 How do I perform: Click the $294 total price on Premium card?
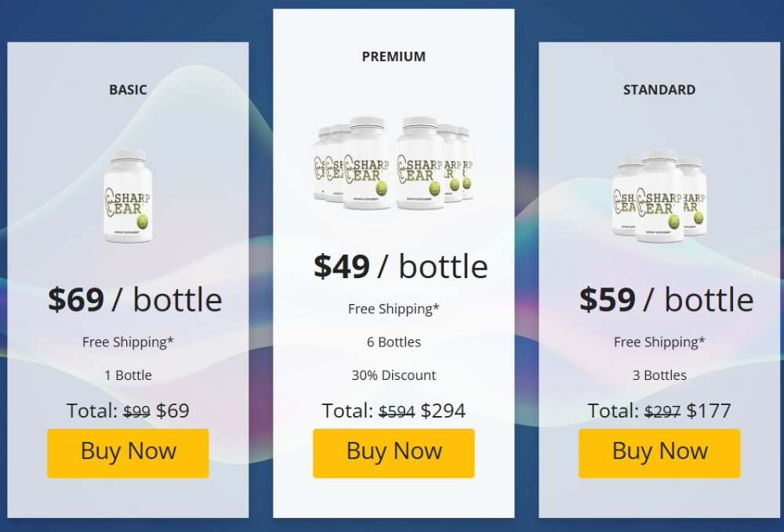click(x=444, y=411)
